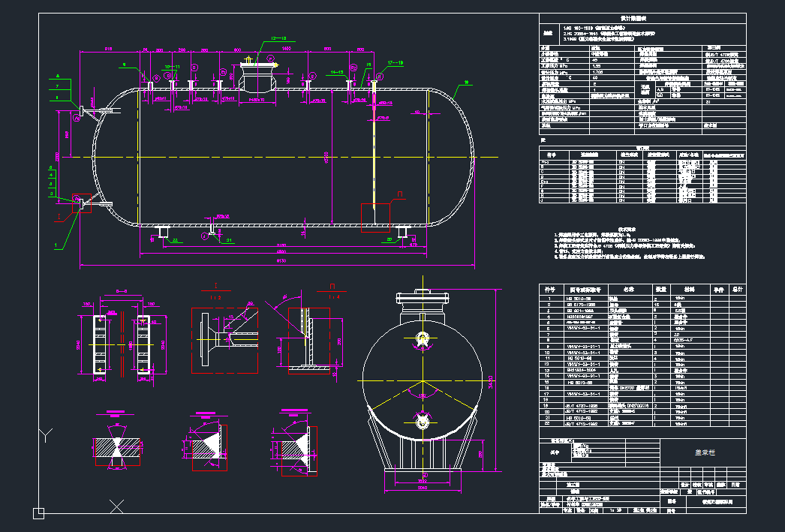Click nozzle marker 17-18 on the shell

tap(394, 62)
